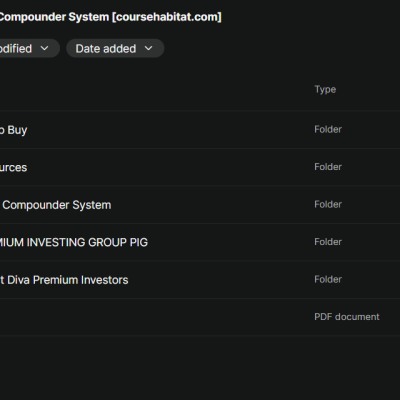Click the Folder type label in urces row
Viewport: 400px width, 400px height.
point(328,167)
